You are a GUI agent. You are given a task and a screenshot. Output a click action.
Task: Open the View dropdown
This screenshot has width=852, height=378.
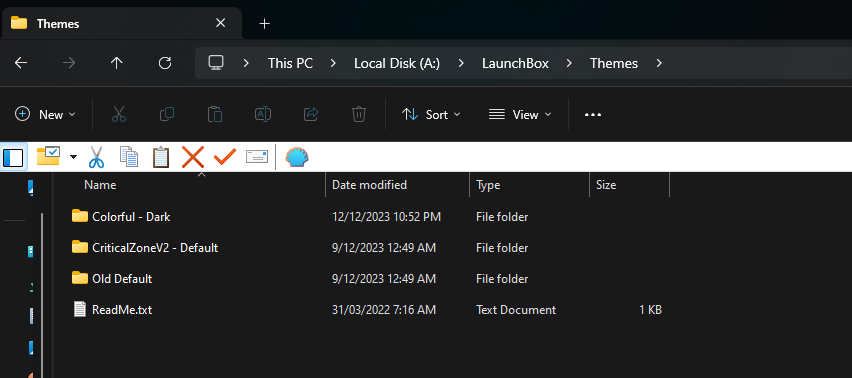point(520,115)
